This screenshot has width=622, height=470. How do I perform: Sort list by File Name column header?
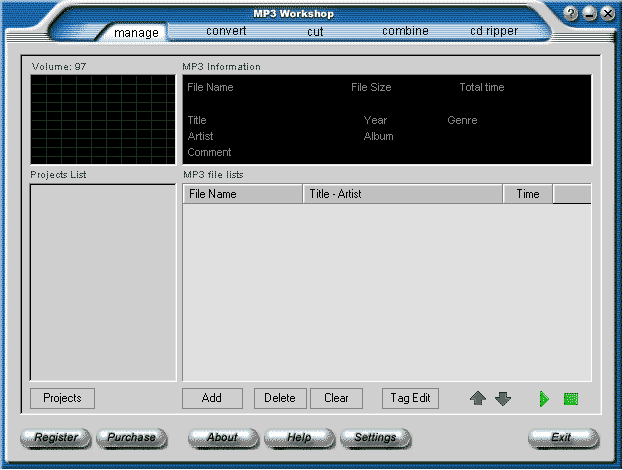pyautogui.click(x=242, y=194)
